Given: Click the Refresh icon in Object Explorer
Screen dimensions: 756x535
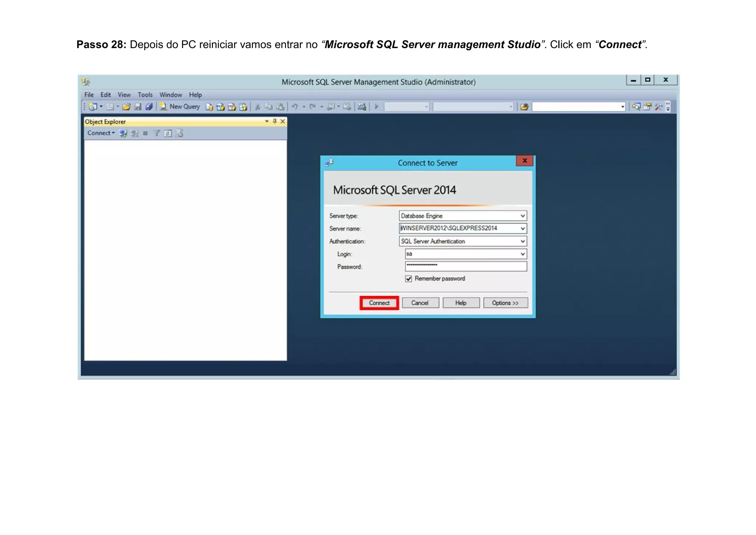Looking at the screenshot, I should click(168, 133).
